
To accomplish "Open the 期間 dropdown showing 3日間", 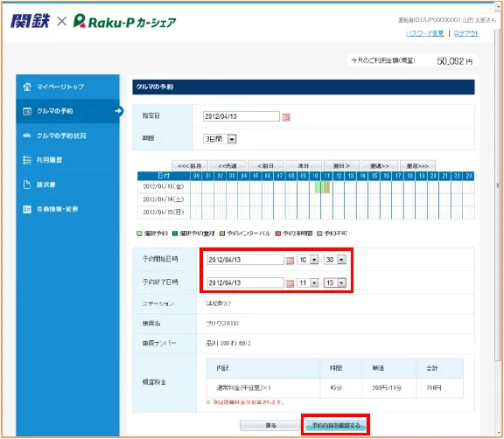I will tap(220, 139).
